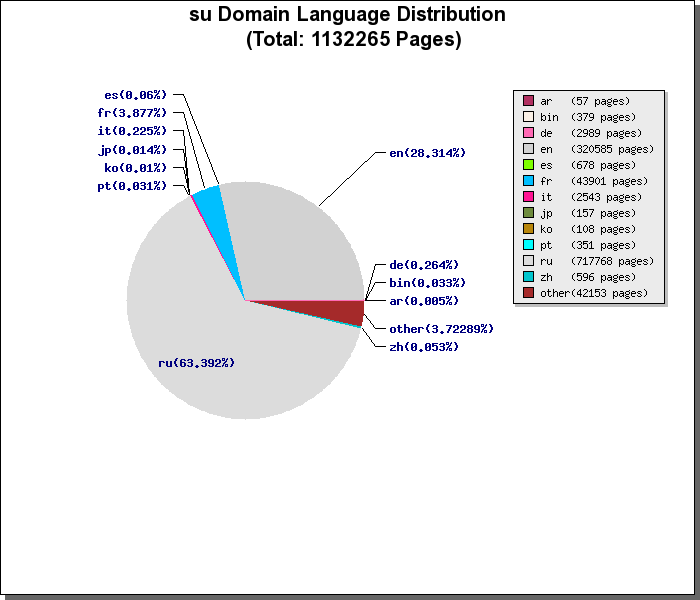Viewport: 700px width, 600px height.
Task: Select the ar(0.005%) pie label
Action: point(424,301)
